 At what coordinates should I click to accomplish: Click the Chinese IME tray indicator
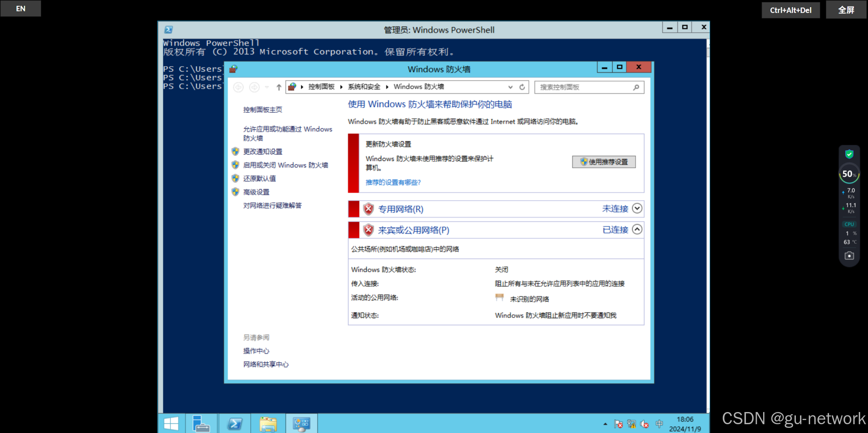pyautogui.click(x=659, y=424)
